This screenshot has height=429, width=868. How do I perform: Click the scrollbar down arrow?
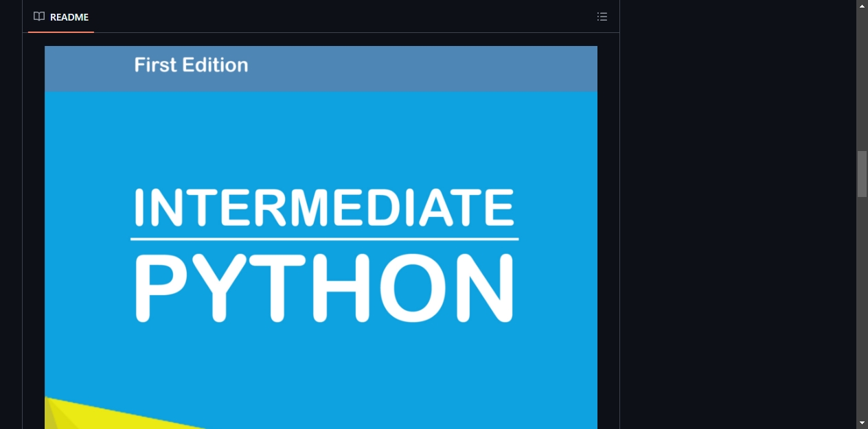click(862, 423)
